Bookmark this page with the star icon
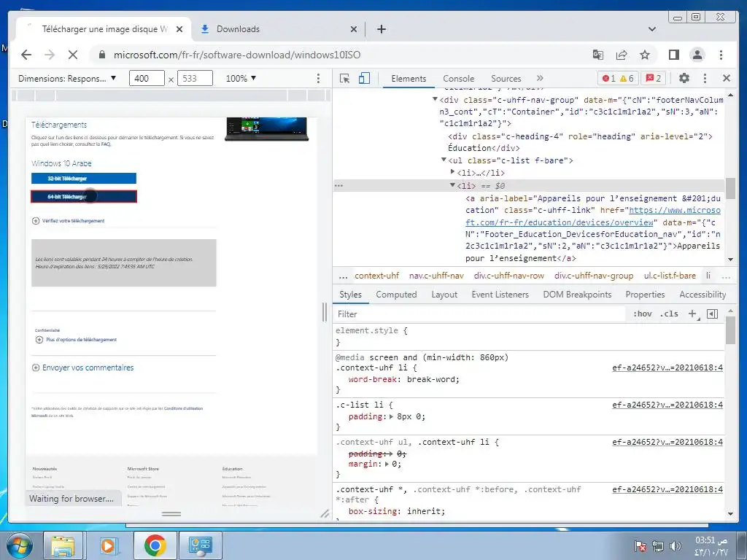Screen dimensions: 747x560 (x=645, y=55)
